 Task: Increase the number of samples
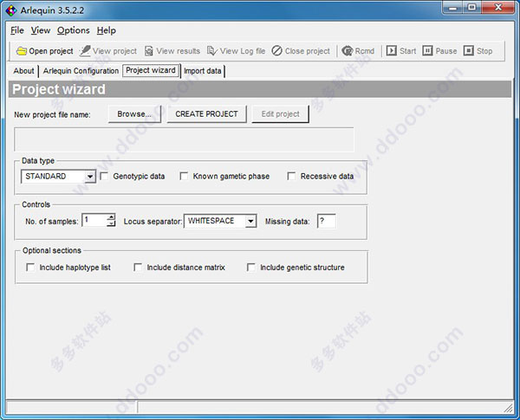click(111, 217)
